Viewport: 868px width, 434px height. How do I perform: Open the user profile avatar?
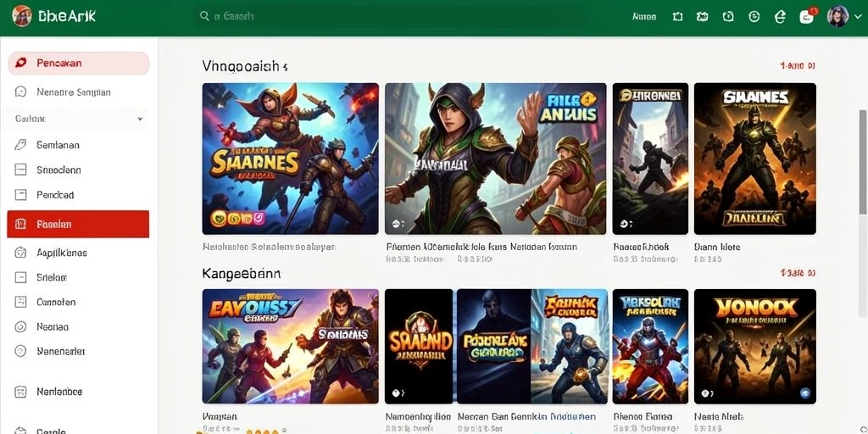tap(837, 17)
